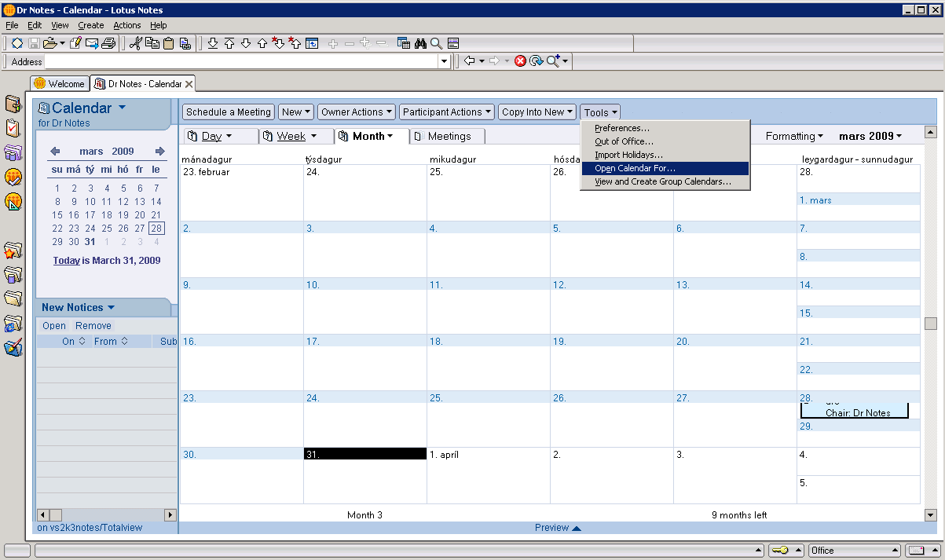Open the New button dropdown
Image resolution: width=945 pixels, height=560 pixels.
click(x=297, y=112)
